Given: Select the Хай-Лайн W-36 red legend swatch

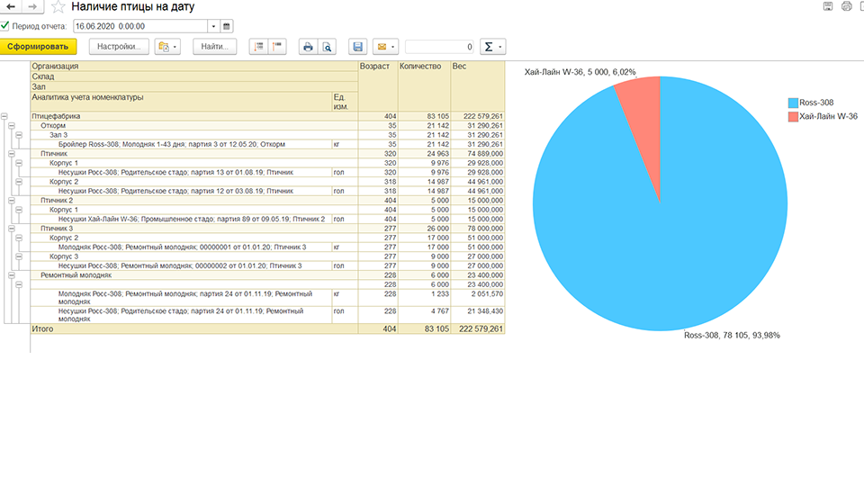Looking at the screenshot, I should tap(793, 117).
